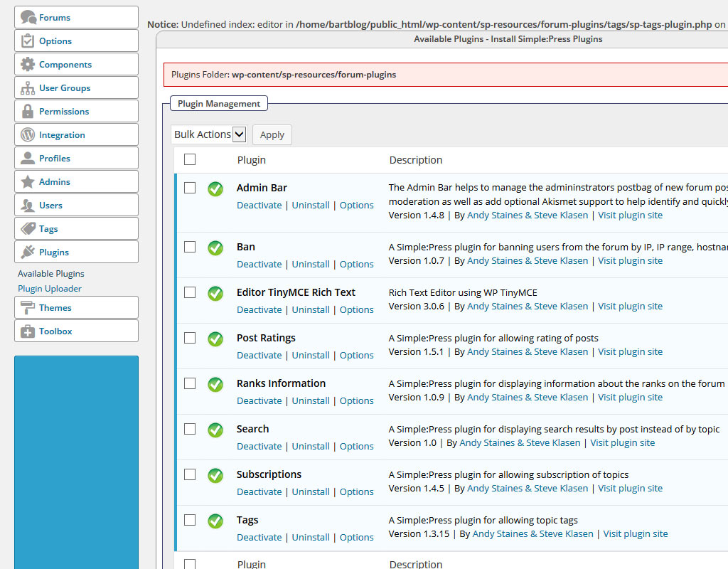The height and width of the screenshot is (569, 728).
Task: Check the Ban plugin checkbox
Action: point(190,247)
